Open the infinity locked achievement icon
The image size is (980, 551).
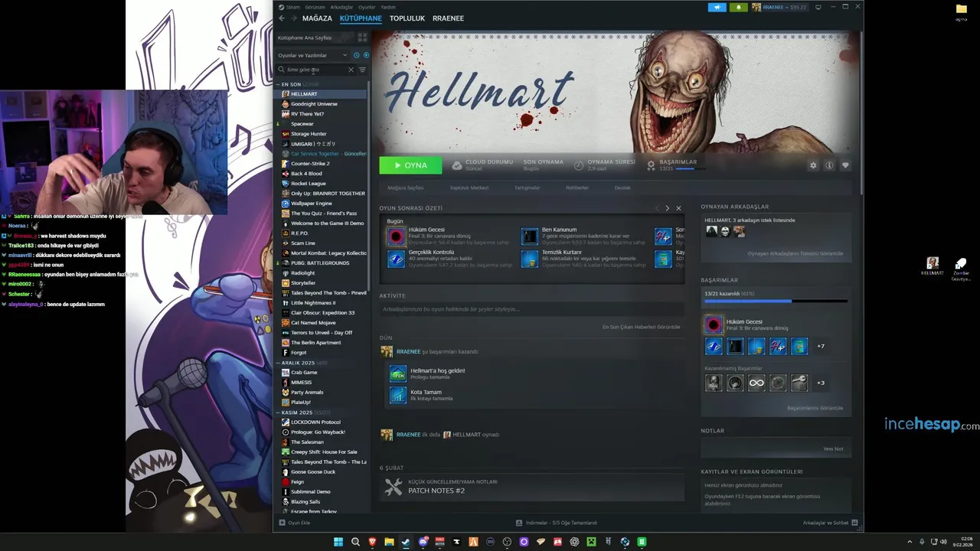point(756,383)
